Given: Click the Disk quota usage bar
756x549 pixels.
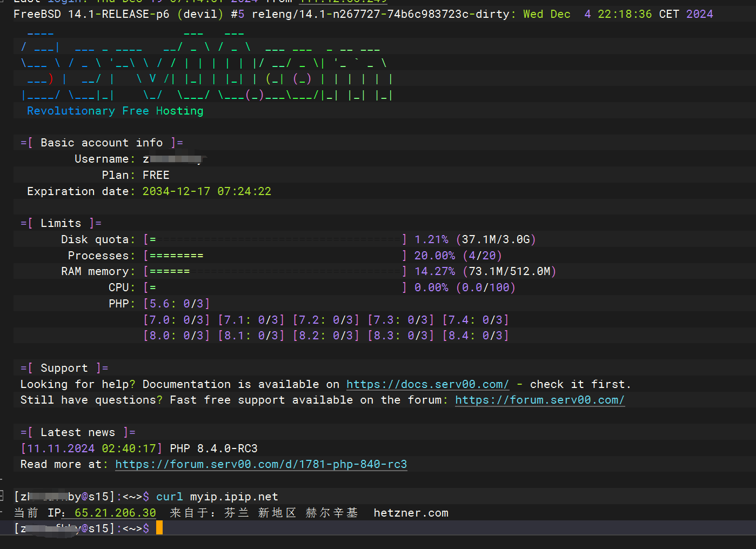Looking at the screenshot, I should [275, 239].
